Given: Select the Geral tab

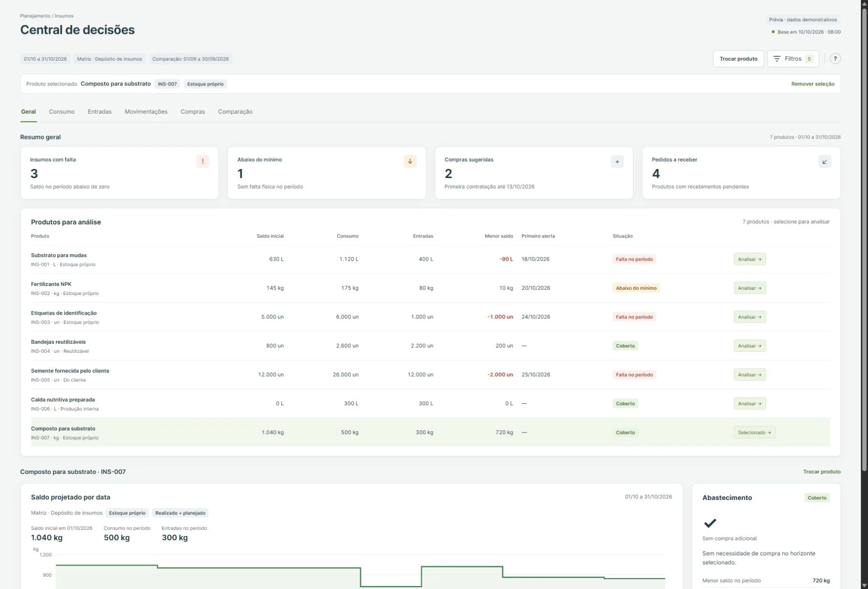Looking at the screenshot, I should (x=28, y=112).
